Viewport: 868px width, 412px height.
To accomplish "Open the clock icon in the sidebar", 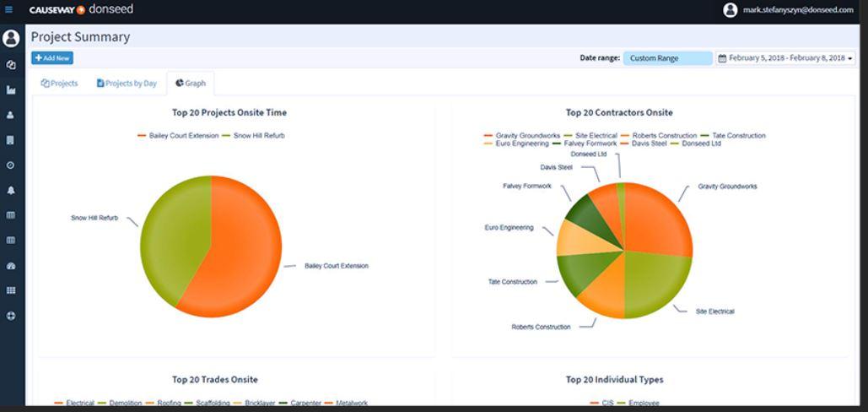I will point(10,165).
